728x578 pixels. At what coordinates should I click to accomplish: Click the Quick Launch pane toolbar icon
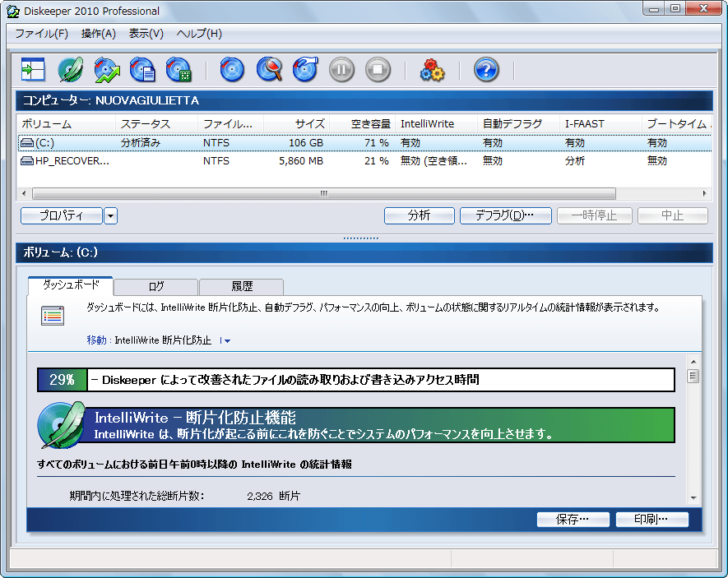tap(33, 70)
